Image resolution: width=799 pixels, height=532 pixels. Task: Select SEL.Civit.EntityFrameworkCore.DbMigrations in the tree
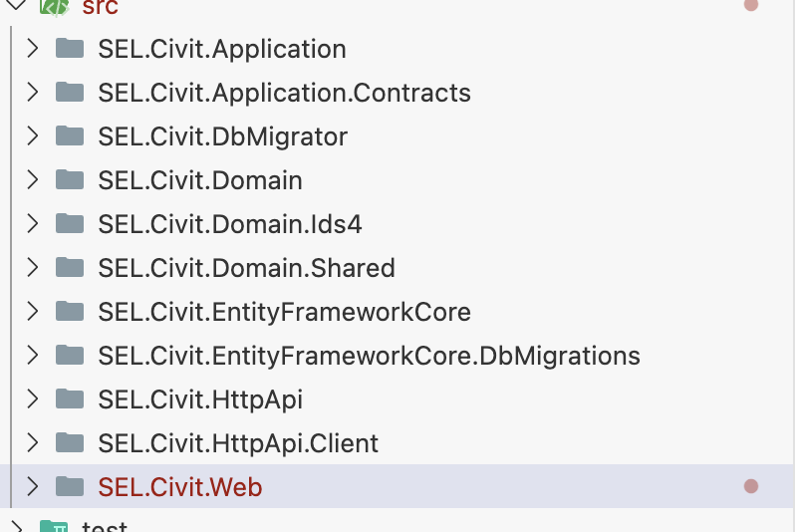tap(369, 356)
